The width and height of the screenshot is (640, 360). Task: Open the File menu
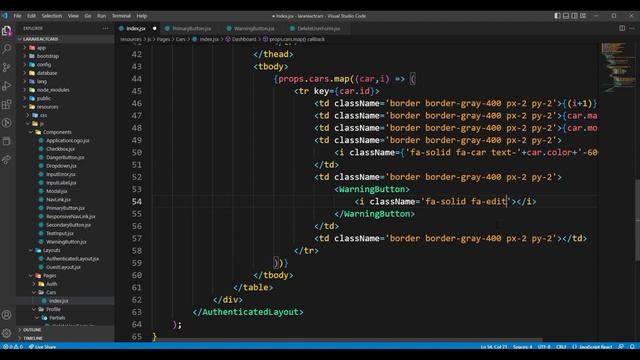point(17,16)
